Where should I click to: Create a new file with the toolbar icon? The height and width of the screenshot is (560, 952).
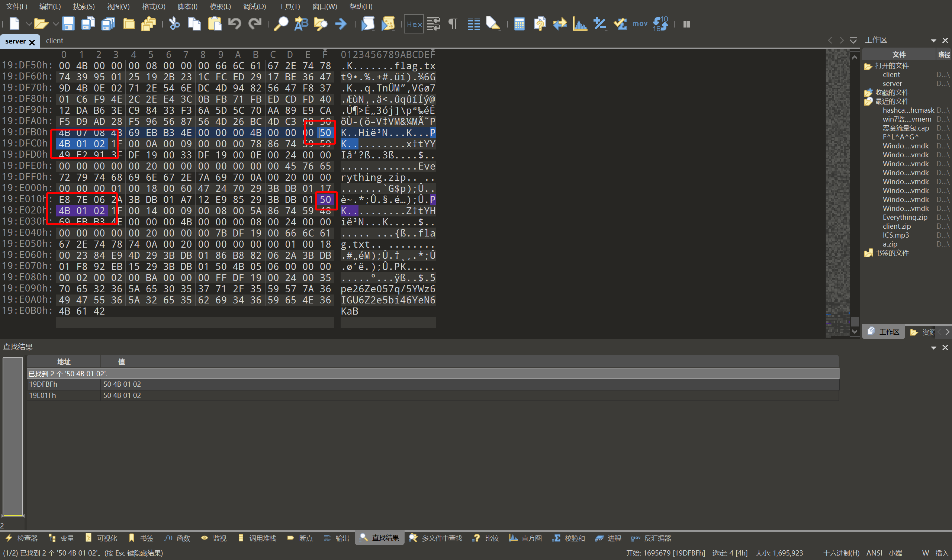(x=15, y=24)
